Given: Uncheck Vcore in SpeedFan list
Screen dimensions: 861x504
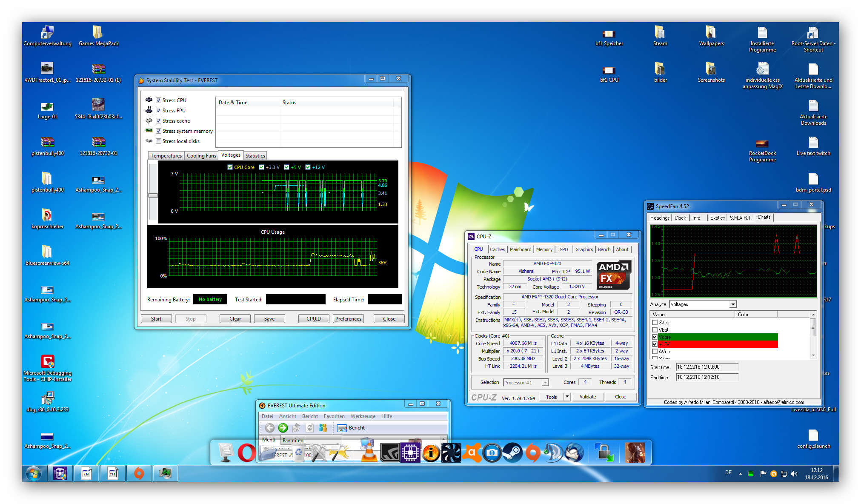Looking at the screenshot, I should (x=655, y=337).
